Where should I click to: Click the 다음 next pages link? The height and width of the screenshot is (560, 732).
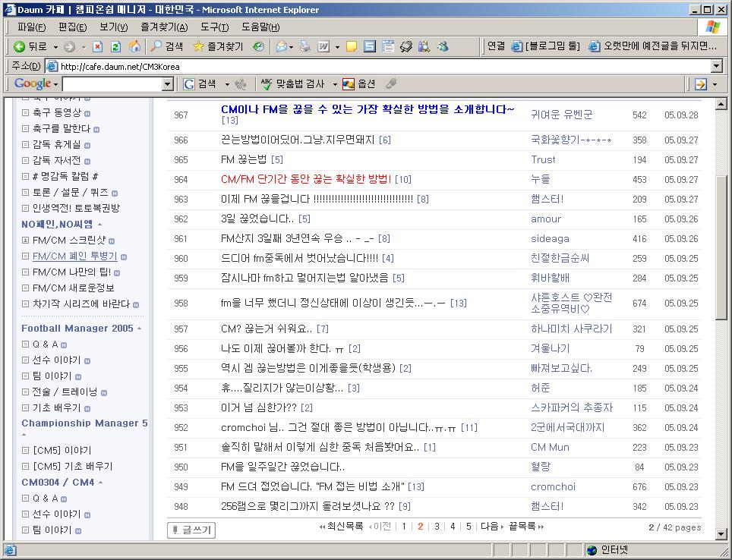492,527
